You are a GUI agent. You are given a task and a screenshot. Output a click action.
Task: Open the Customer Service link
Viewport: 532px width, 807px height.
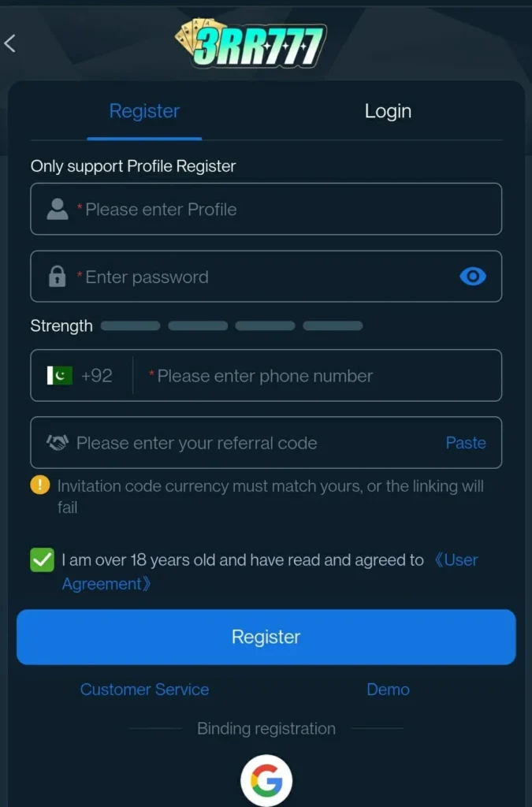point(144,690)
